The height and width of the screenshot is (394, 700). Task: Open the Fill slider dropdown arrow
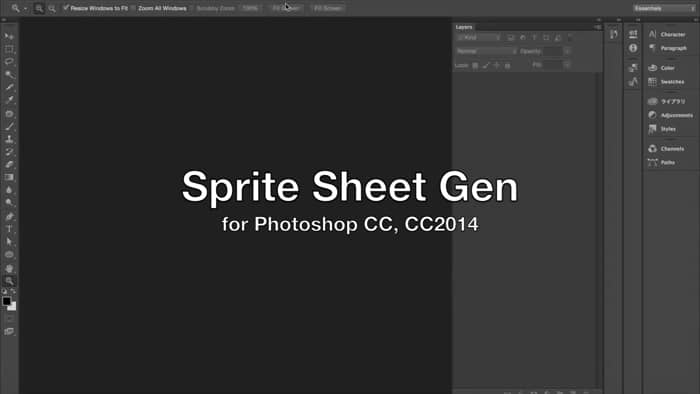(x=567, y=65)
